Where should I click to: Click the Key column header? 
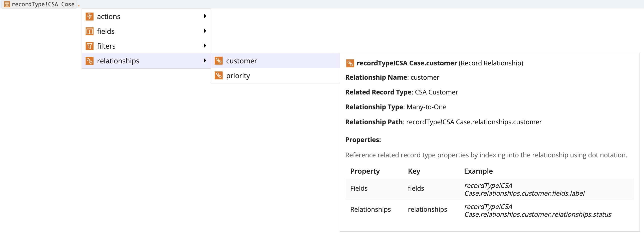point(414,171)
